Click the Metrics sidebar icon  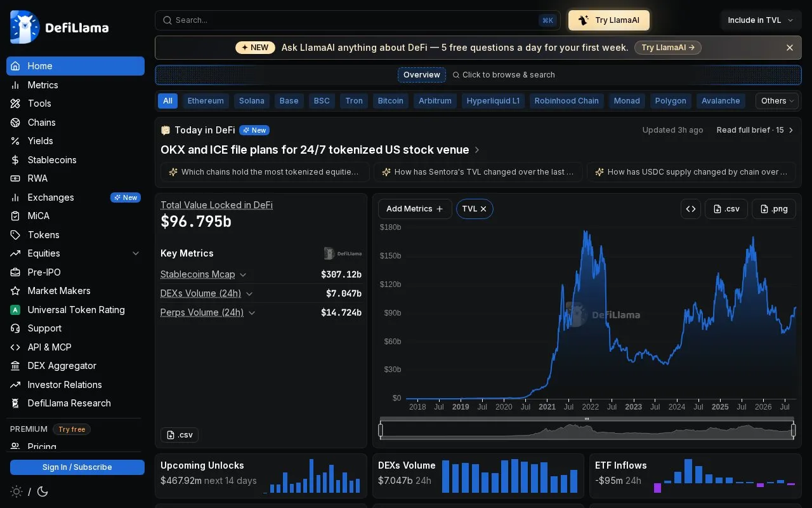click(x=15, y=85)
